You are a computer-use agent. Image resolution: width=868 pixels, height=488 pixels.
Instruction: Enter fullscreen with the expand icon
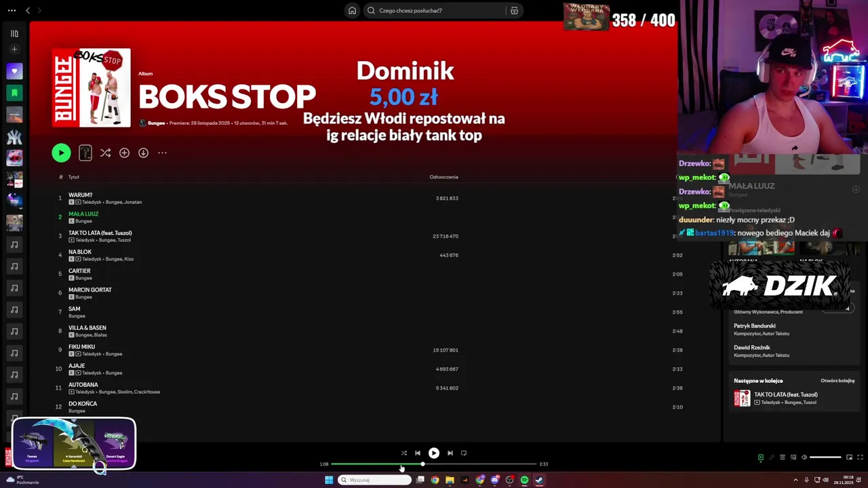click(861, 457)
